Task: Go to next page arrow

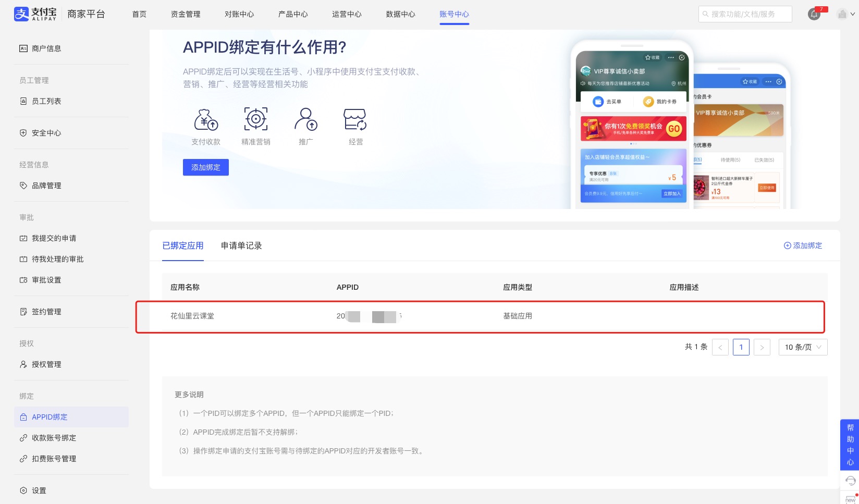Action: point(762,347)
